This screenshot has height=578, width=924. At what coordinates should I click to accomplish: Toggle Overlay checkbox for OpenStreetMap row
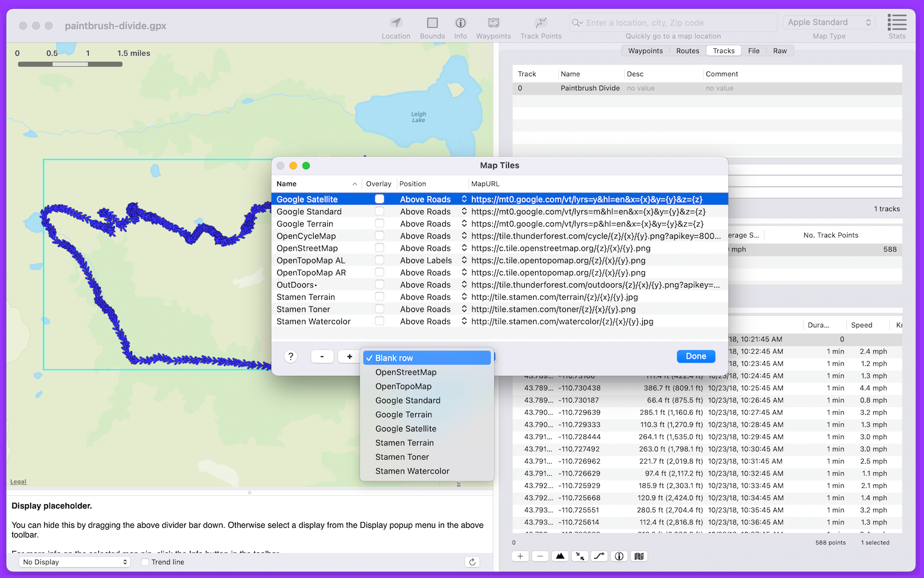(x=380, y=248)
